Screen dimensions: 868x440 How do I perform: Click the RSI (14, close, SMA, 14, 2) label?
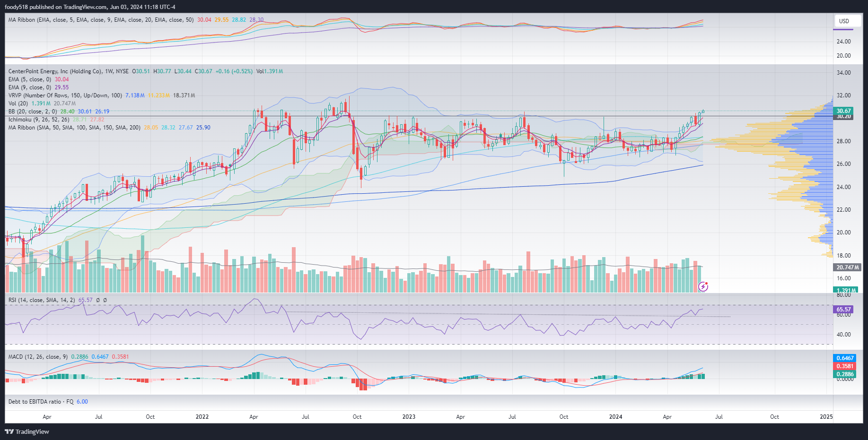pos(42,300)
